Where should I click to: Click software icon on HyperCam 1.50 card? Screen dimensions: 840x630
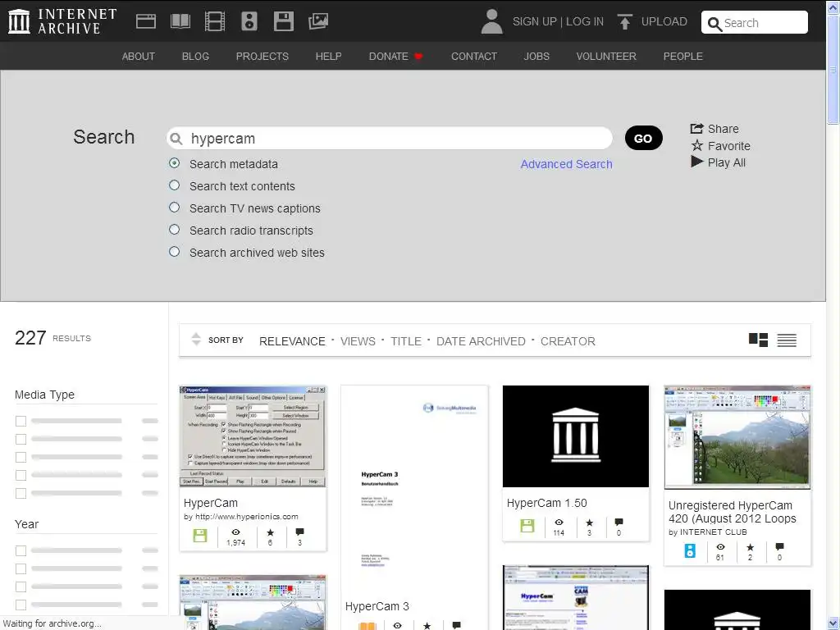pyautogui.click(x=527, y=526)
